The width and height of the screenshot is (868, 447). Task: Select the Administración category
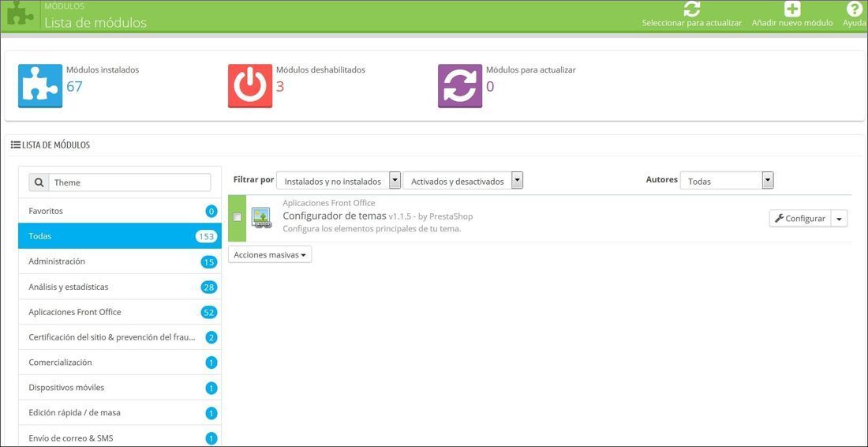pyautogui.click(x=120, y=261)
